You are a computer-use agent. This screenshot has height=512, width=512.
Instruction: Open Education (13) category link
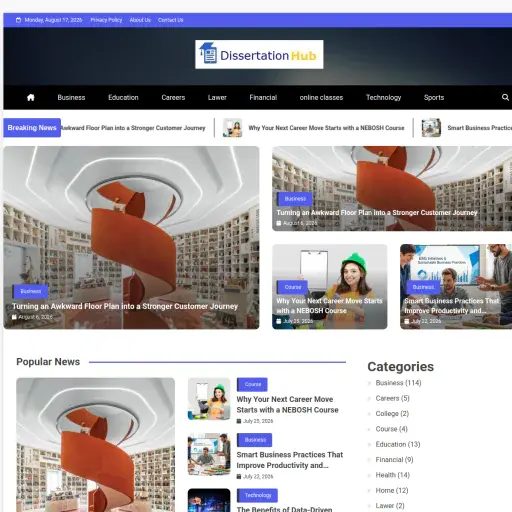[398, 444]
